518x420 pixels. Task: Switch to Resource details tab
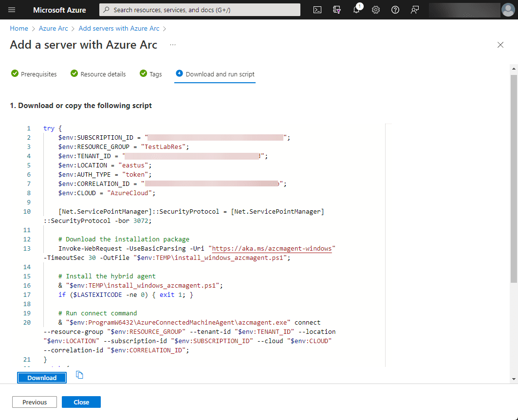(98, 74)
